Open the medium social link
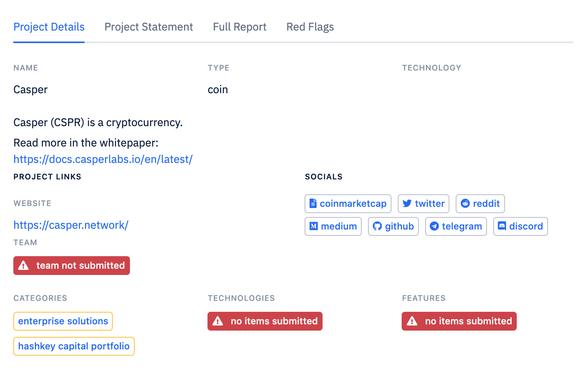 pos(333,226)
